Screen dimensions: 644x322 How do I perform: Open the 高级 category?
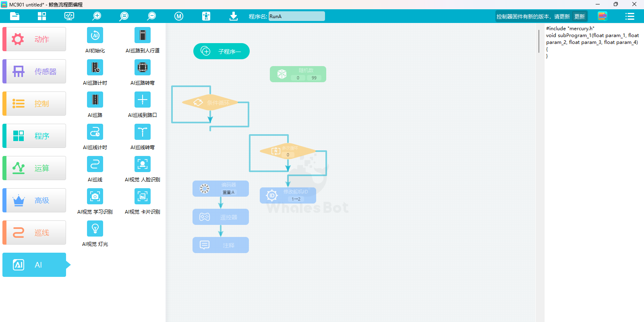pyautogui.click(x=34, y=200)
